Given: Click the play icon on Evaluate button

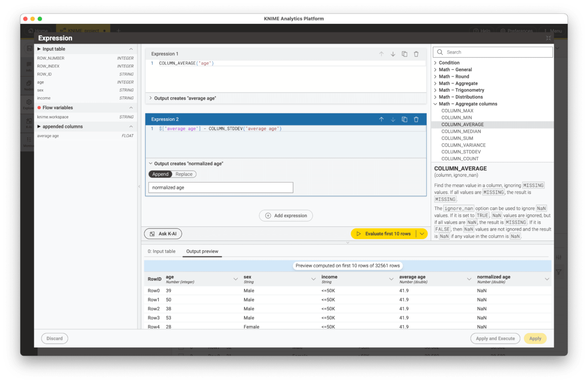Looking at the screenshot, I should tap(359, 234).
